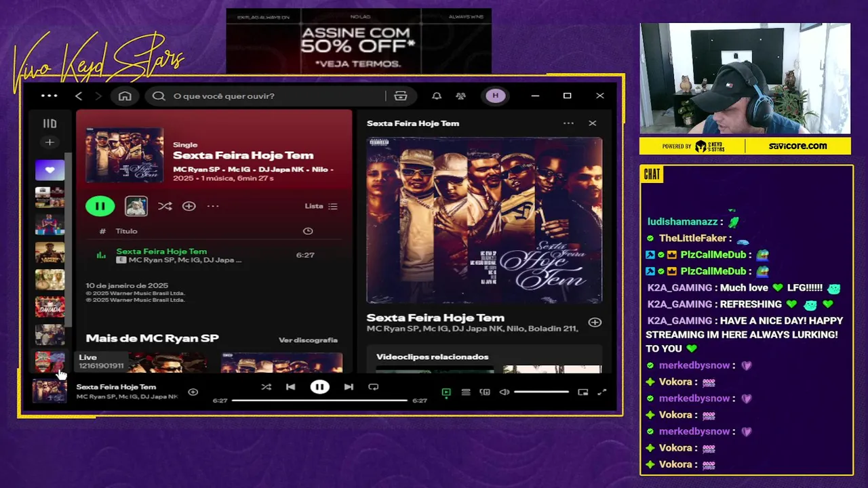The width and height of the screenshot is (868, 488).
Task: Open more options for the single
Action: pyautogui.click(x=213, y=206)
